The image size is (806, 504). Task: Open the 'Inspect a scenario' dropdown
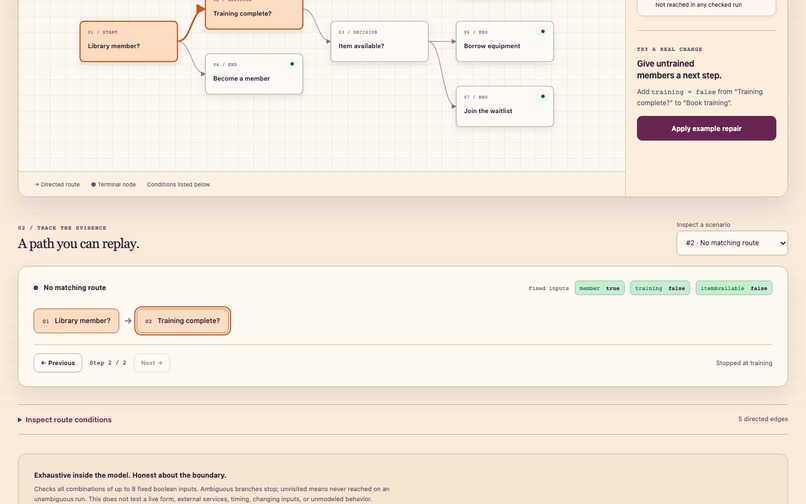(732, 243)
